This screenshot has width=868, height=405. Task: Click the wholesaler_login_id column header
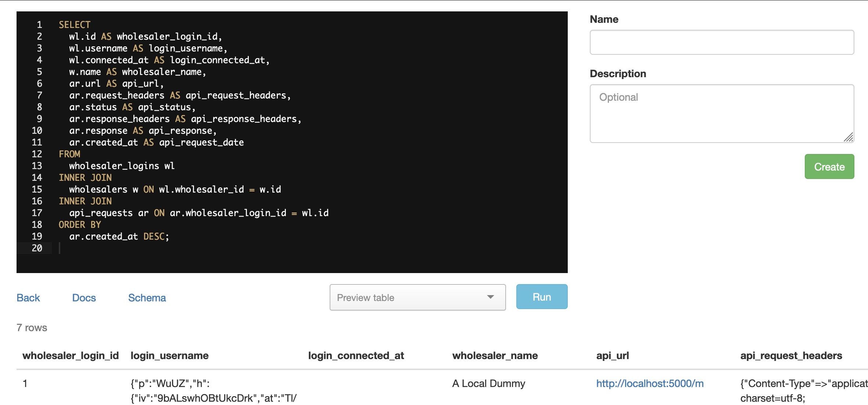[x=71, y=356]
